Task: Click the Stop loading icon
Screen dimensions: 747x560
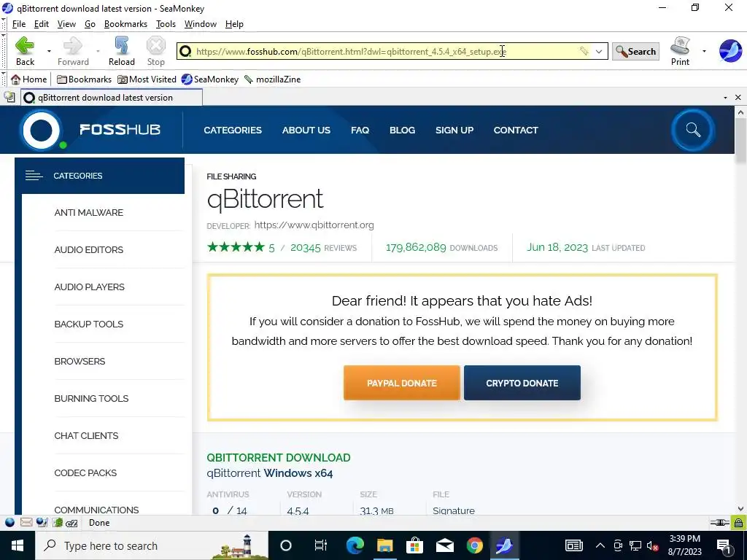Action: point(156,46)
